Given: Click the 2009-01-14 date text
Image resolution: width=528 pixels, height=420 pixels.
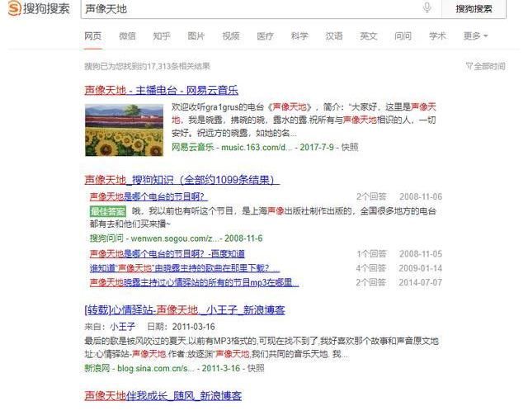Looking at the screenshot, I should 421,268.
